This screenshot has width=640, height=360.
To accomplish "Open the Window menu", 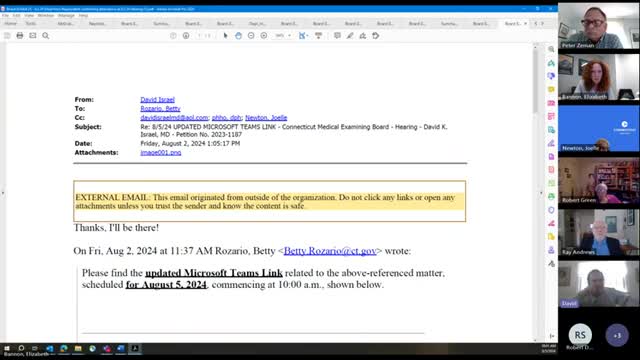I will point(46,16).
